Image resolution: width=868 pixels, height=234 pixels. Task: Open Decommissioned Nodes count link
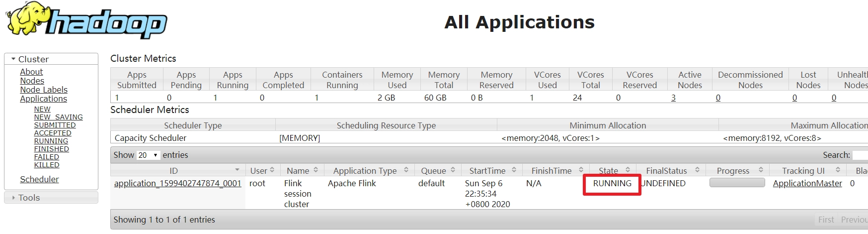pyautogui.click(x=718, y=98)
